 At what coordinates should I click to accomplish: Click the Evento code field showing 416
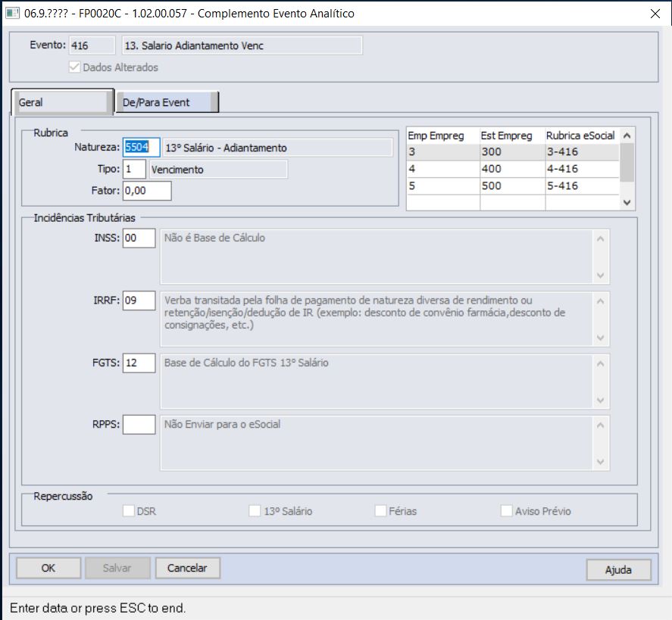pyautogui.click(x=92, y=45)
